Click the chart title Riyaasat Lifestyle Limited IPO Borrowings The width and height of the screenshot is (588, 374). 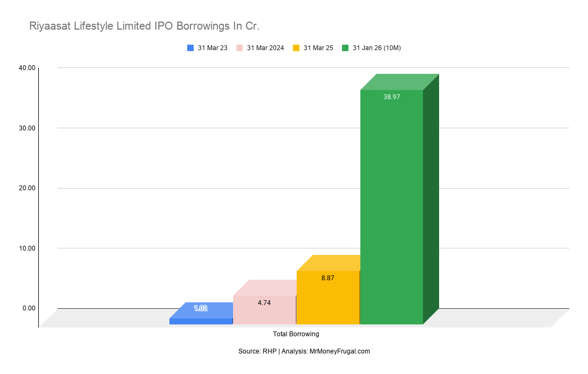pyautogui.click(x=145, y=26)
